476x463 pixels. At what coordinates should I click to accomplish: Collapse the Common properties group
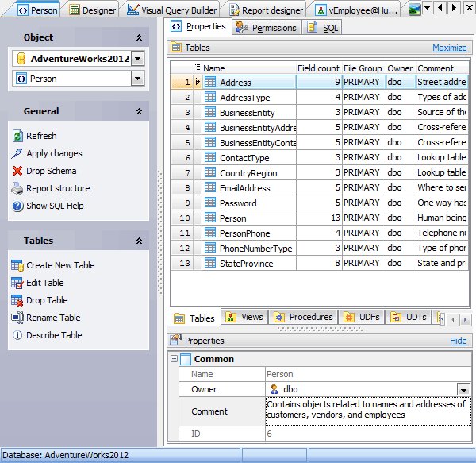(x=174, y=359)
